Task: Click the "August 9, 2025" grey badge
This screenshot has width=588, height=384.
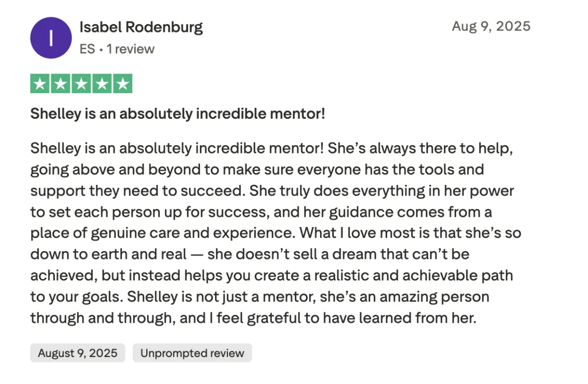Action: pos(77,353)
